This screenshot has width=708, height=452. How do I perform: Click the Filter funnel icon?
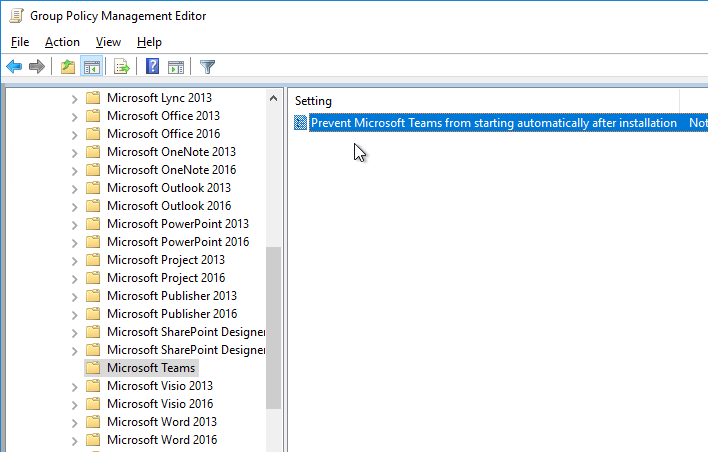[207, 67]
